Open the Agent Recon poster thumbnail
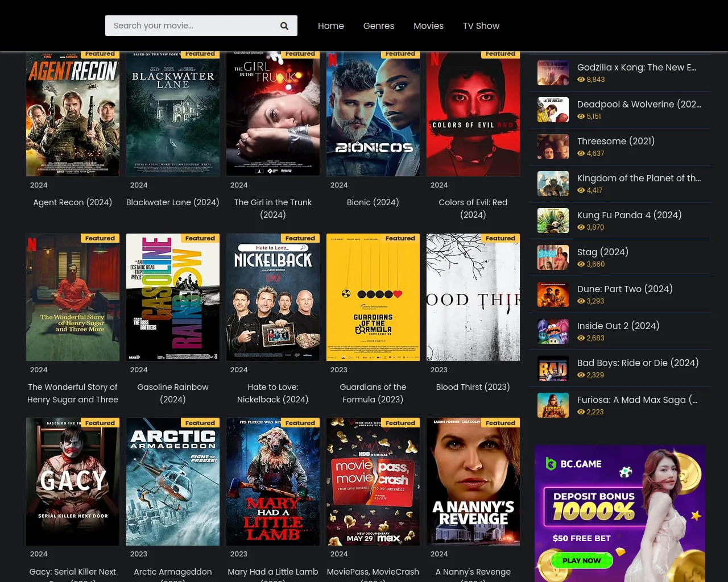 coord(73,114)
